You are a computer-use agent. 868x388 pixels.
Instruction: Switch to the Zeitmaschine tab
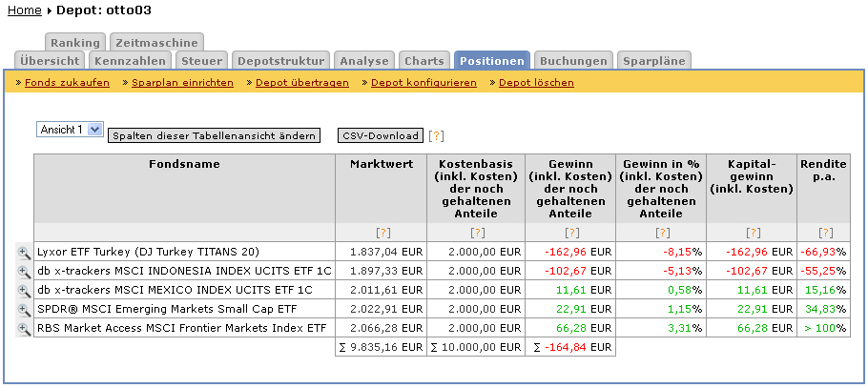[x=156, y=43]
